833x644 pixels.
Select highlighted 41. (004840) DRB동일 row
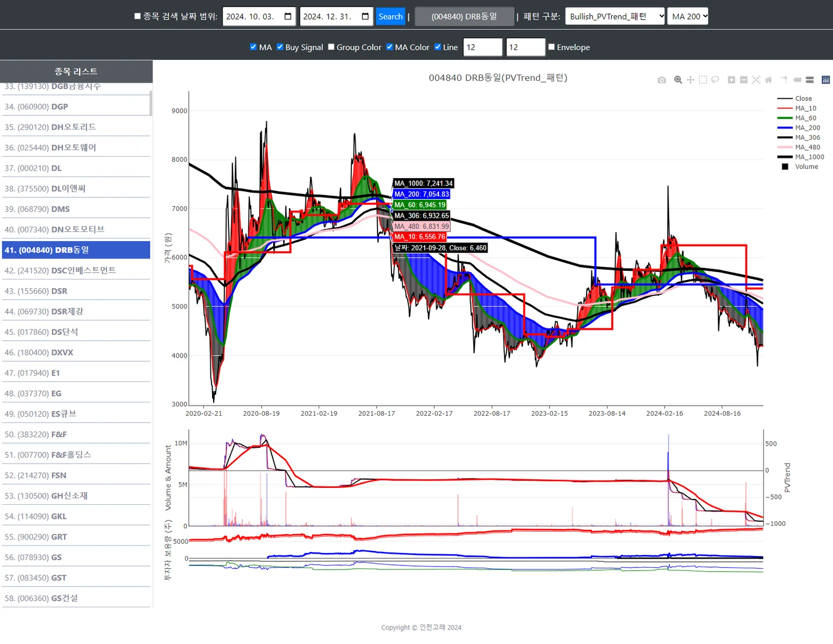click(76, 250)
